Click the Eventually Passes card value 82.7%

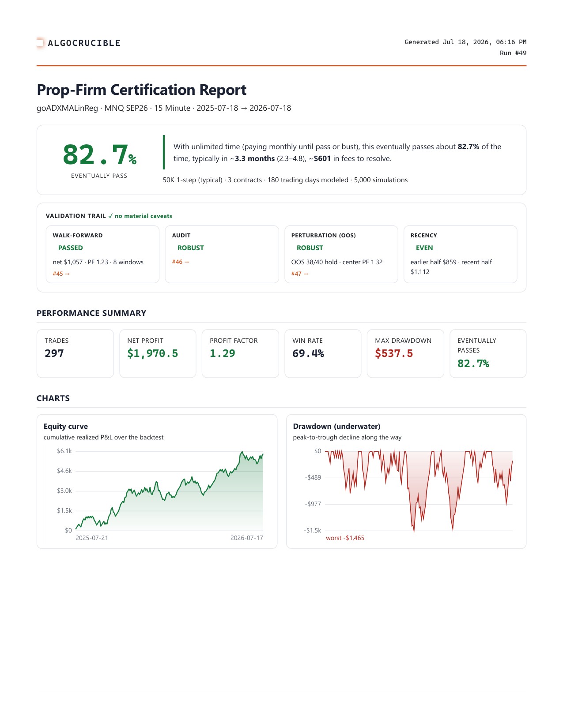(473, 364)
